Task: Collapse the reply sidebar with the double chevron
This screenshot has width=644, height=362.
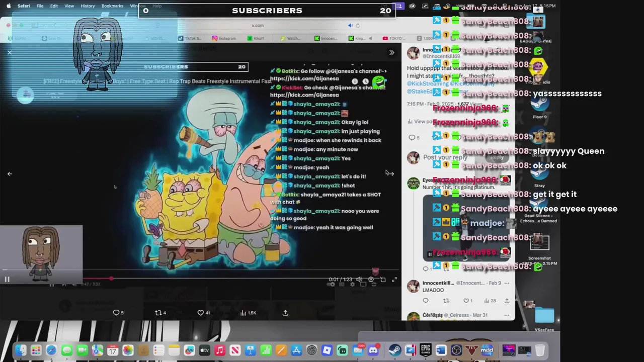Action: pyautogui.click(x=391, y=52)
